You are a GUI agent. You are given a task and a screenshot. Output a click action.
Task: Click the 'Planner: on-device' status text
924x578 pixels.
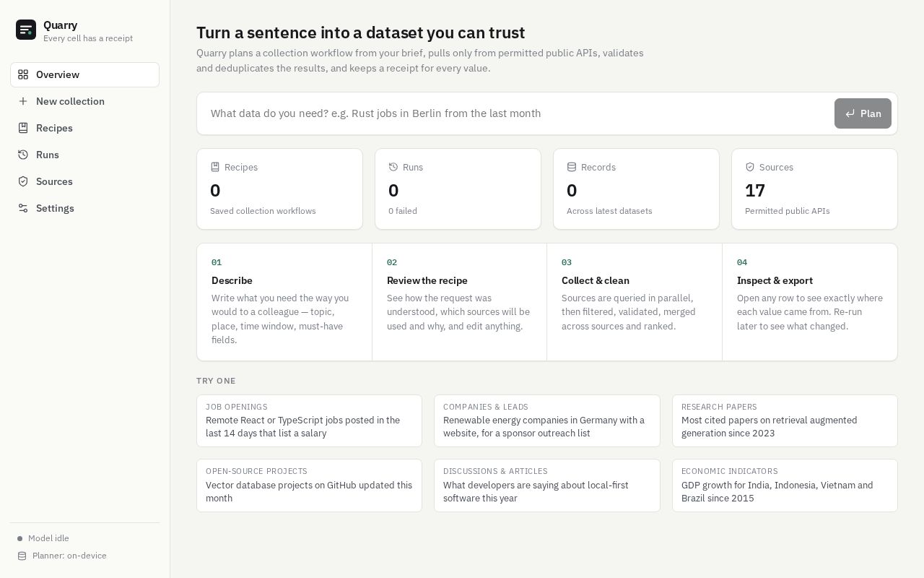[69, 556]
